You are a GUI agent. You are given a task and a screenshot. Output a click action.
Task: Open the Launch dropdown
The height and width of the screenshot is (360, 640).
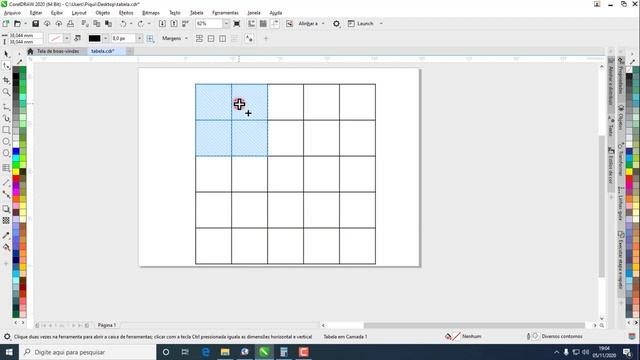(x=381, y=24)
